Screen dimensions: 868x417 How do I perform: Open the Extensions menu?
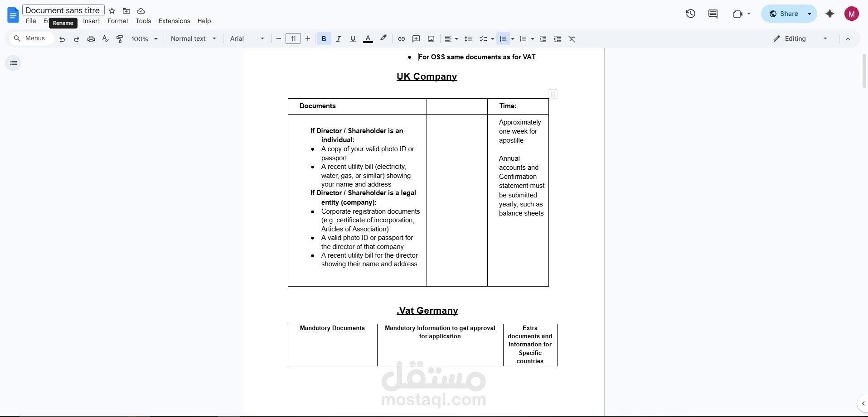(174, 21)
